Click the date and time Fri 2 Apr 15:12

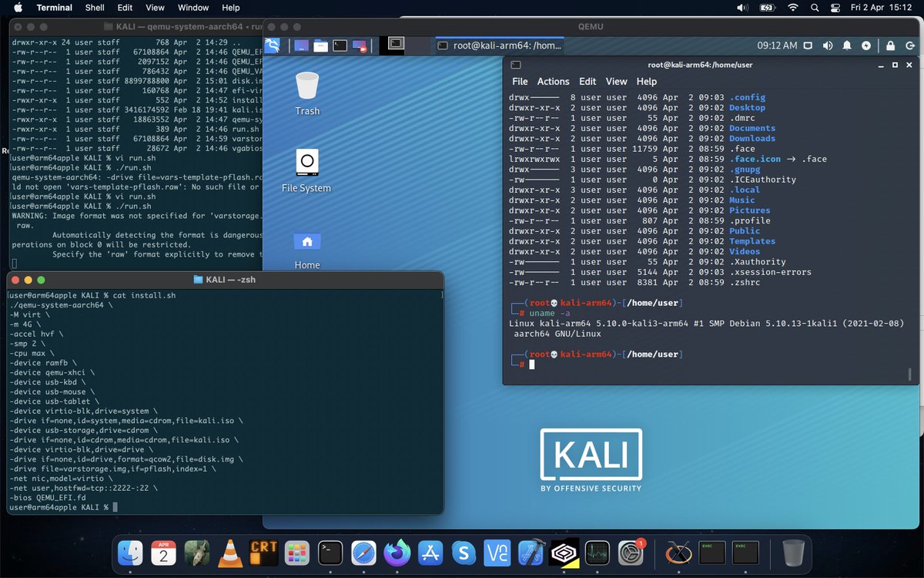(x=883, y=8)
